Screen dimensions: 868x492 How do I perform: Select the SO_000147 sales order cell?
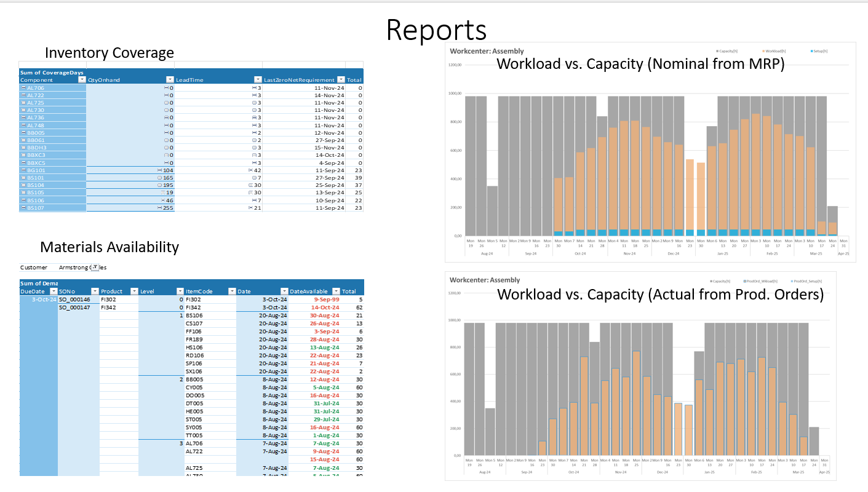point(74,307)
